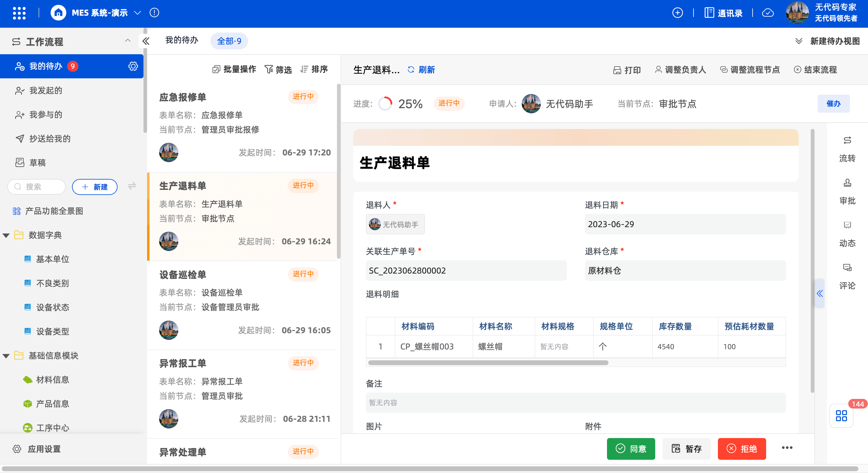Click the 打印 print icon

617,70
